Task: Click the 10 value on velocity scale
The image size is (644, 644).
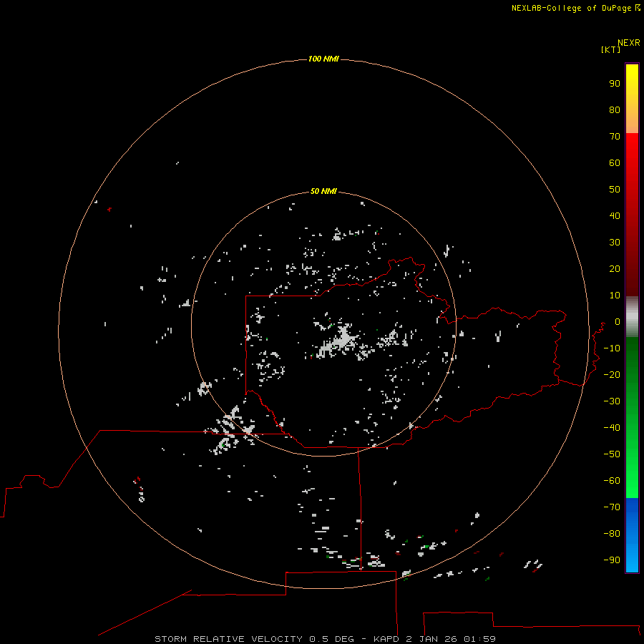Action: [x=615, y=296]
